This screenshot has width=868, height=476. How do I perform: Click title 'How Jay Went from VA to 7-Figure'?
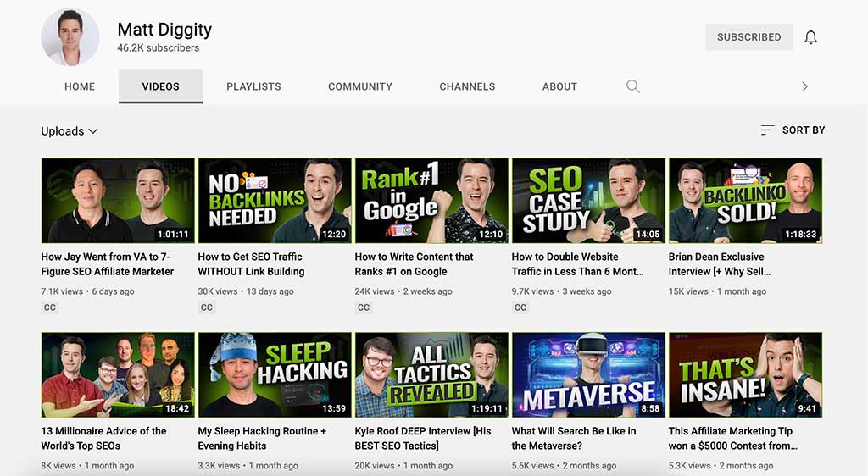(x=108, y=264)
